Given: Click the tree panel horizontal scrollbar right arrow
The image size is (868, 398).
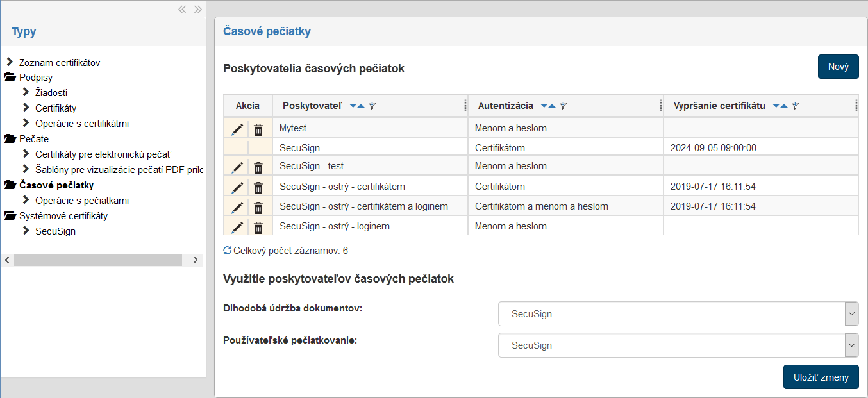Looking at the screenshot, I should (196, 260).
